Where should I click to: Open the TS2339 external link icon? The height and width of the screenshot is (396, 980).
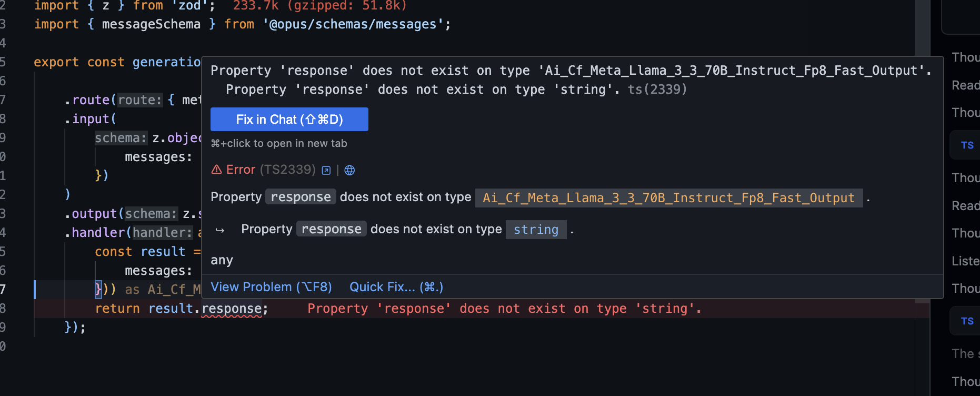point(326,170)
